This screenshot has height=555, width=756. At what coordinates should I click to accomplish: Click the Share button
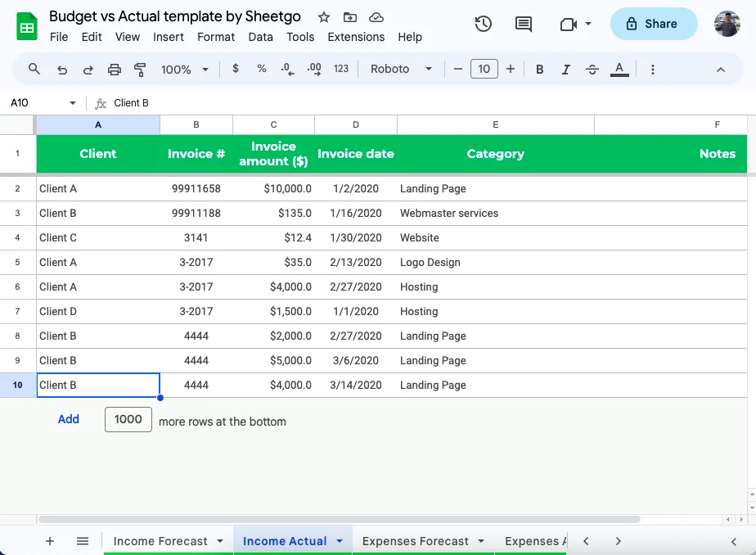click(653, 24)
